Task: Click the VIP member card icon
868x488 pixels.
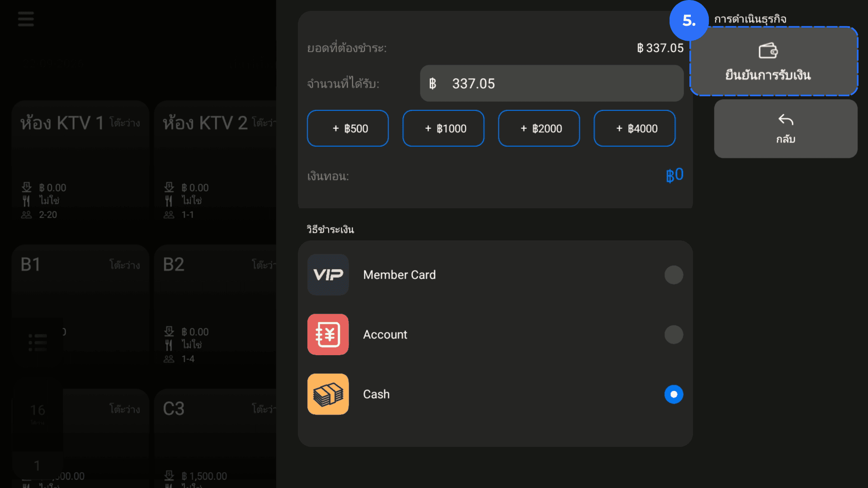Action: pyautogui.click(x=328, y=275)
